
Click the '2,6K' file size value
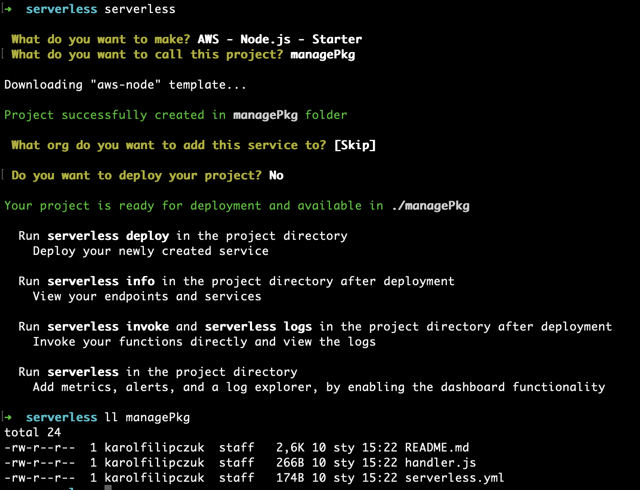(x=290, y=447)
